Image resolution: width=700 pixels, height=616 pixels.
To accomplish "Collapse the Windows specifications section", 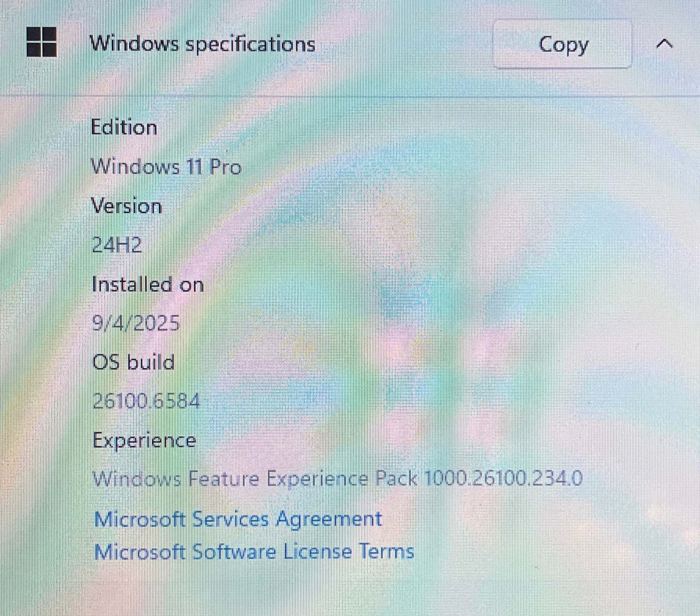I will coord(665,44).
